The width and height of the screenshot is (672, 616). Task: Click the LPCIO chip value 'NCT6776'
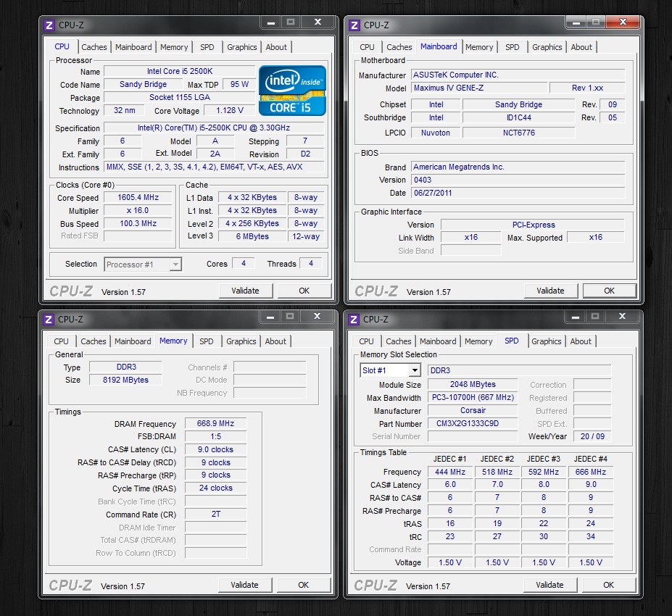click(x=519, y=133)
